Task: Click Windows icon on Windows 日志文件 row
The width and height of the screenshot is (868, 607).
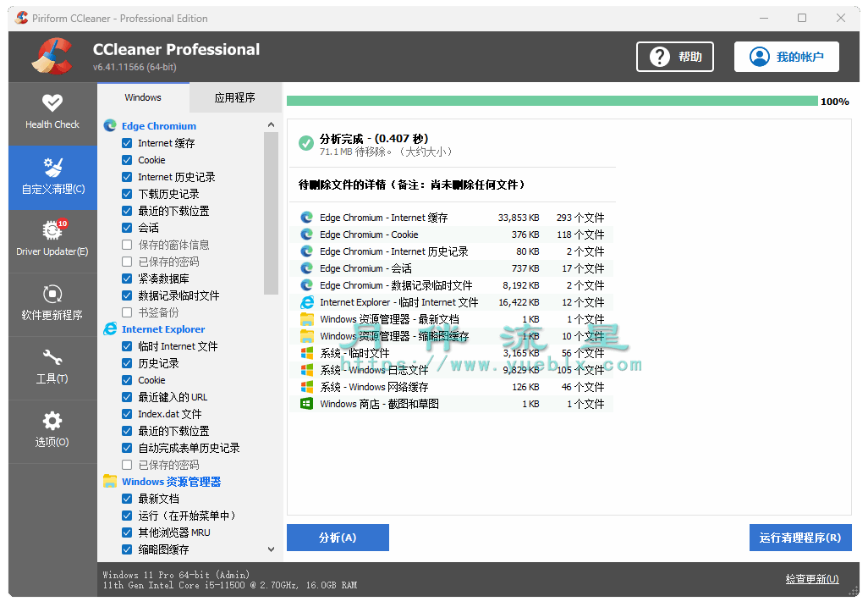Action: pyautogui.click(x=307, y=370)
